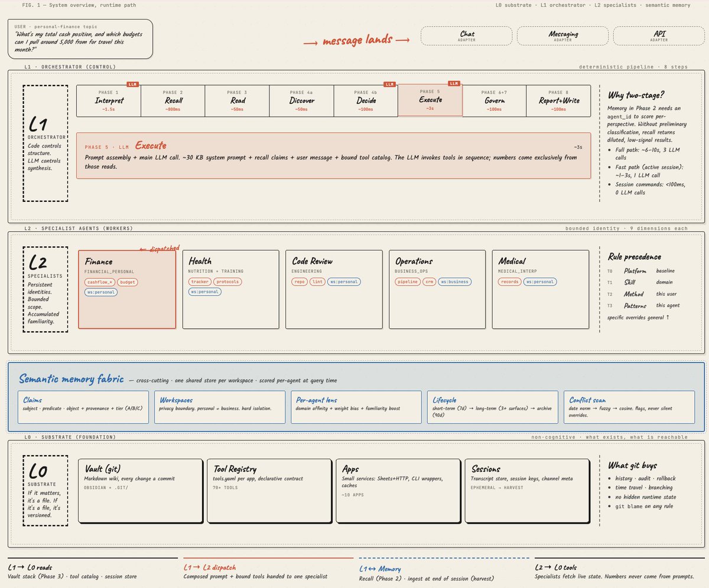Open the Per-agent lens memory card

(x=356, y=407)
